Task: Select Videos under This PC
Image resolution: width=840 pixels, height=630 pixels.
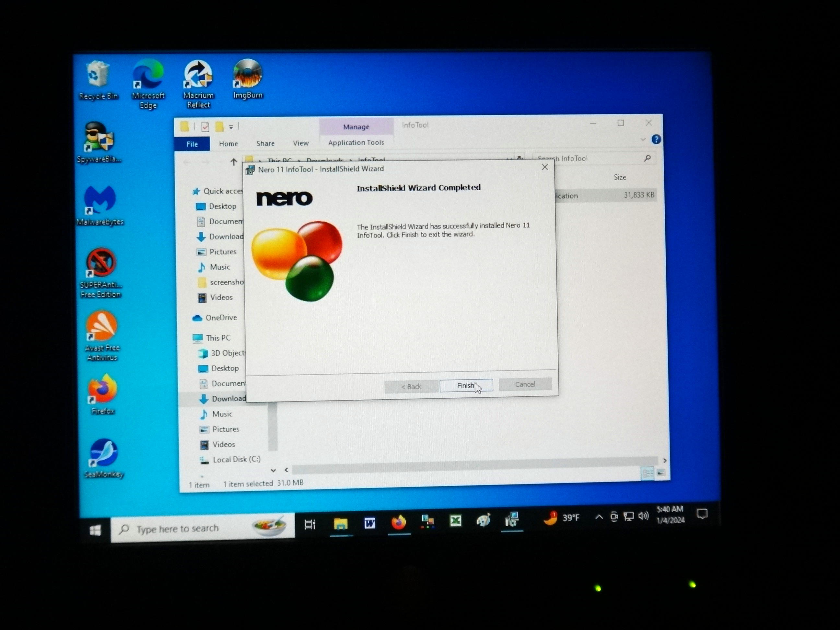Action: (x=218, y=444)
